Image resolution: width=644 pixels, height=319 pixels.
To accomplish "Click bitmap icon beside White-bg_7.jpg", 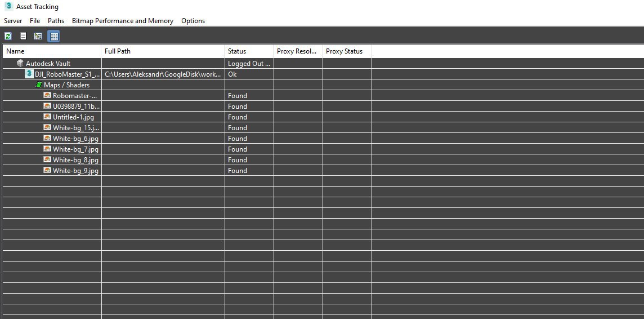I will pyautogui.click(x=47, y=149).
